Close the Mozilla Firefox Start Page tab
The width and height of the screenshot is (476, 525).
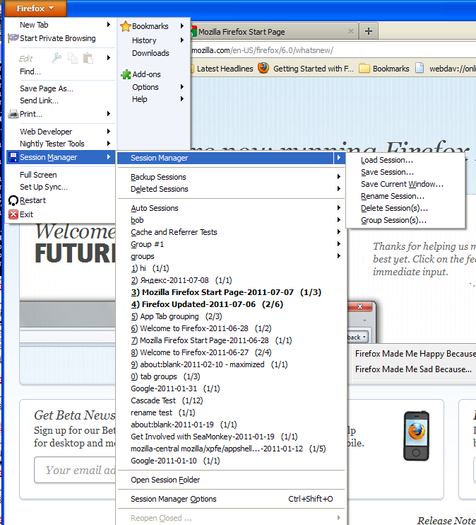351,31
